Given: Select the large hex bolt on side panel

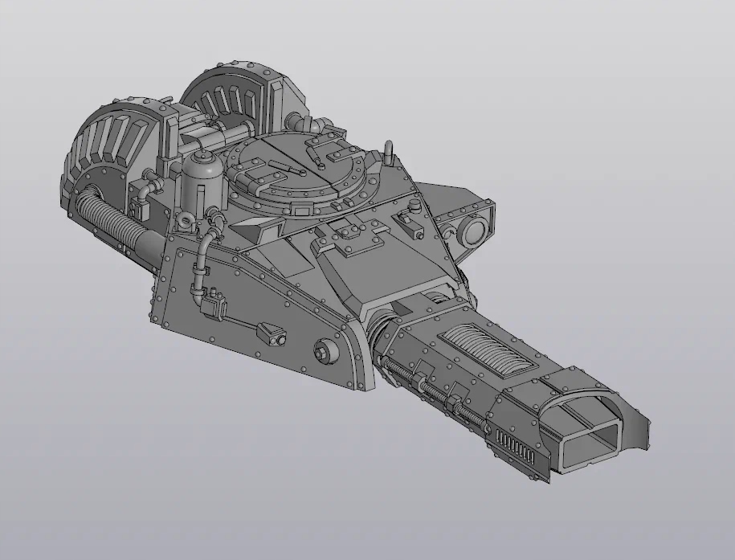Looking at the screenshot, I should point(326,349).
